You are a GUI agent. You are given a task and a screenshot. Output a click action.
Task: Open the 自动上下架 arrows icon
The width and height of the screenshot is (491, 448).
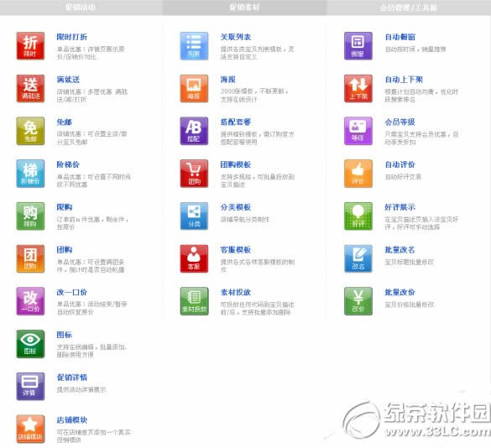[x=358, y=89]
